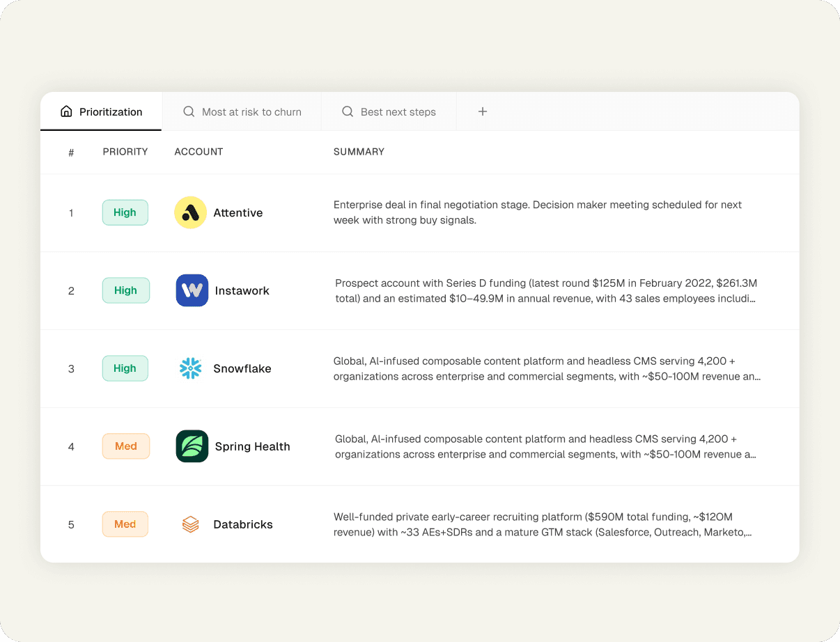Add a new tab with plus icon

click(x=482, y=111)
